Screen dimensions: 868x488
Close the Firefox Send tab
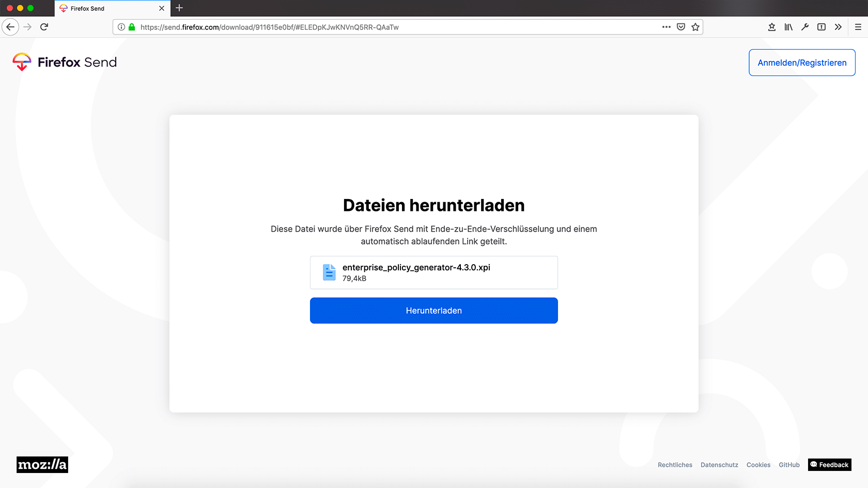(x=162, y=8)
